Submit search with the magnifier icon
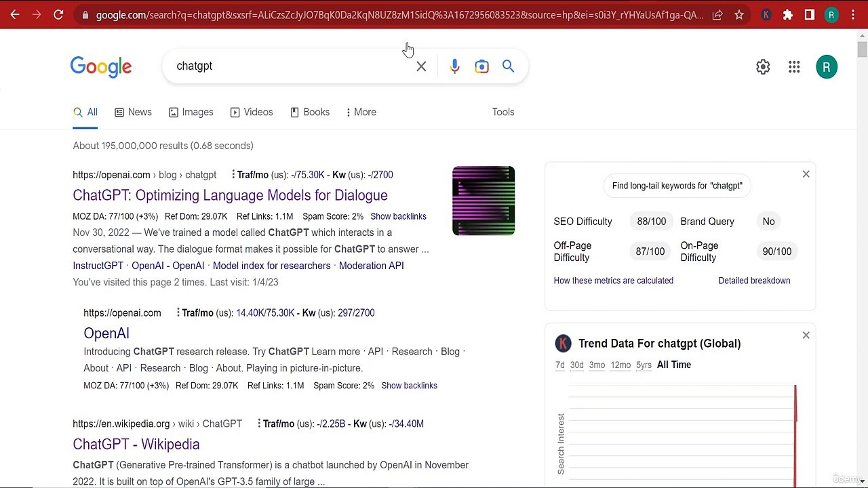This screenshot has width=868, height=488. click(x=508, y=66)
